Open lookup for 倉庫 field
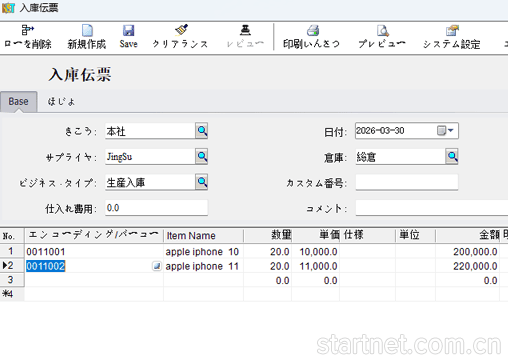The width and height of the screenshot is (508, 361). tap(452, 156)
